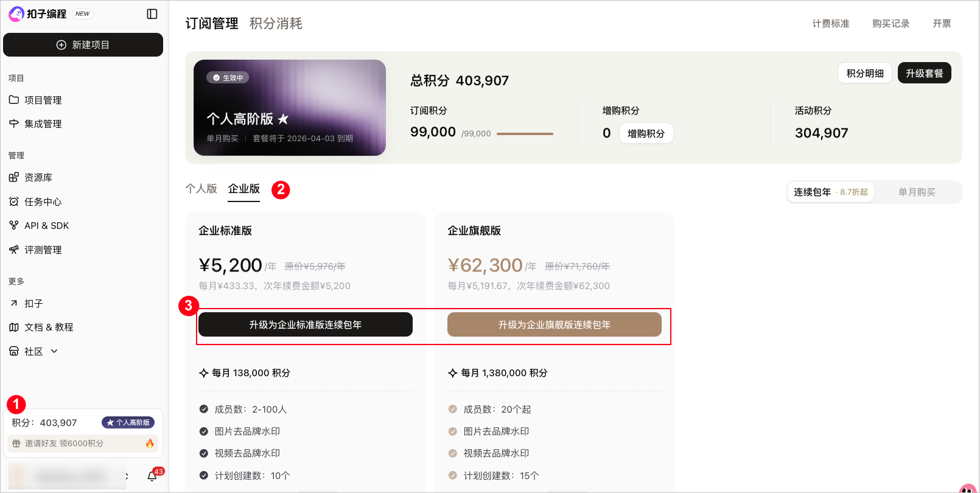The height and width of the screenshot is (493, 980).
Task: Click 每月¥433.33，次年续费金额¥5,200 text
Action: pyautogui.click(x=275, y=286)
